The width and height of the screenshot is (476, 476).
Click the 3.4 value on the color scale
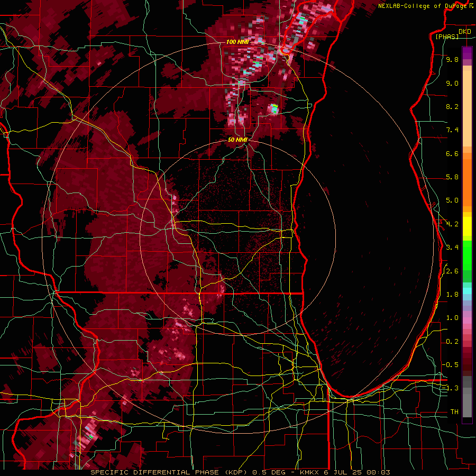(x=452, y=248)
